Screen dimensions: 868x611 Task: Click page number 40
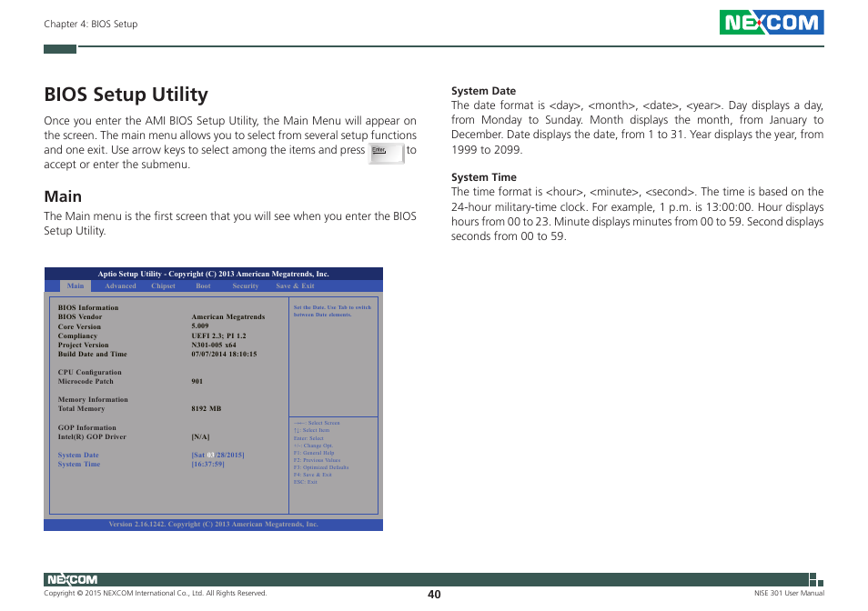434,595
